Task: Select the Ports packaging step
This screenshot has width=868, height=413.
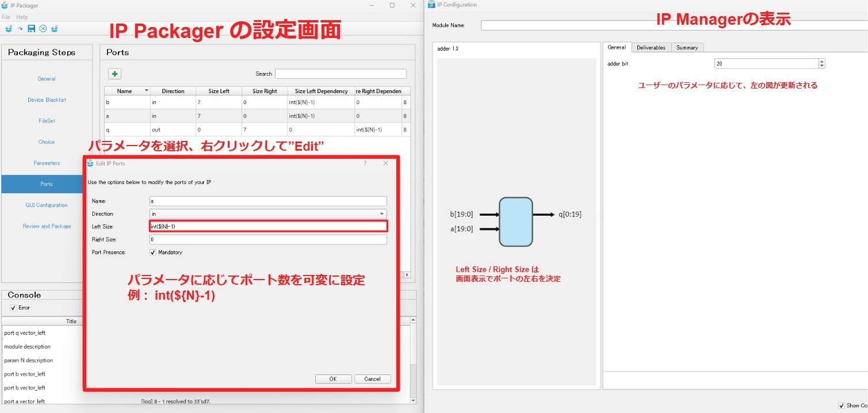Action: pos(47,184)
